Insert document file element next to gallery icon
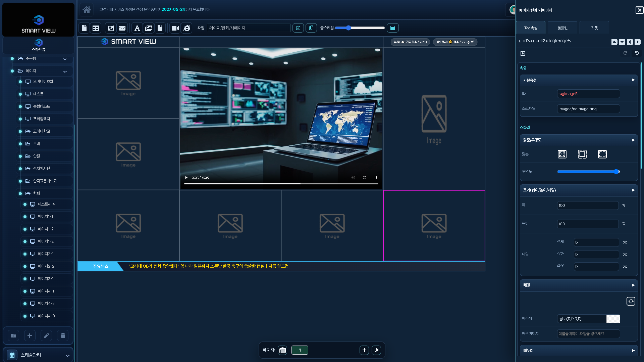This screenshot has height=362, width=644. click(160, 28)
